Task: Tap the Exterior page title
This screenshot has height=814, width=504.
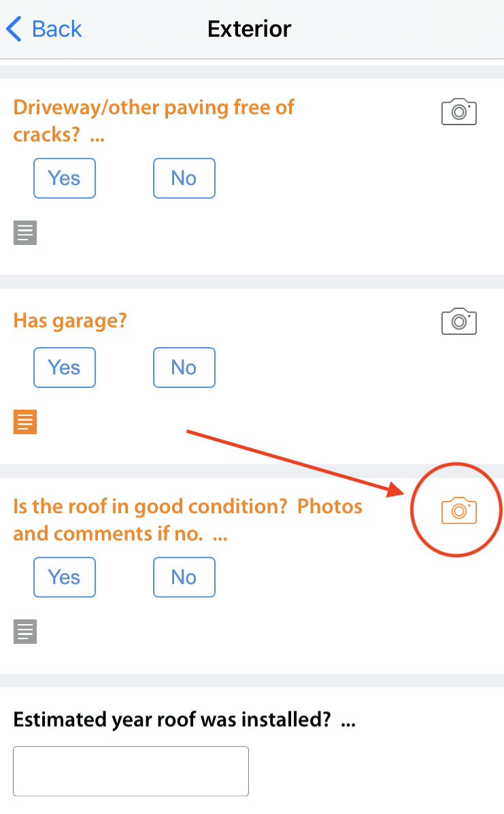Action: coord(250,29)
